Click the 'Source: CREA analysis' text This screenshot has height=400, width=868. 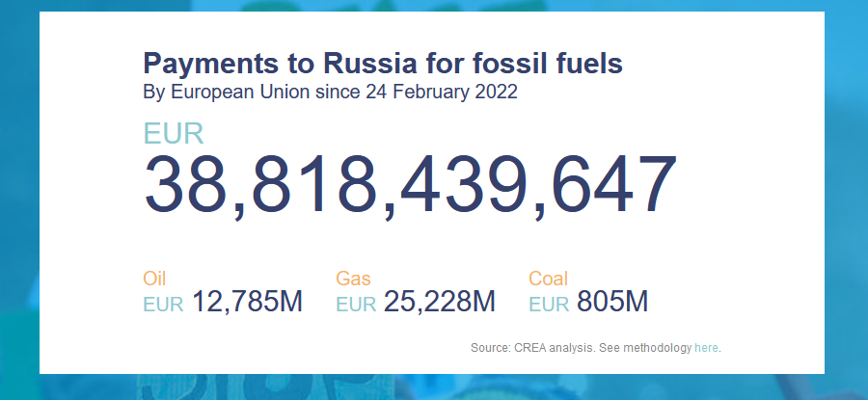pyautogui.click(x=533, y=348)
